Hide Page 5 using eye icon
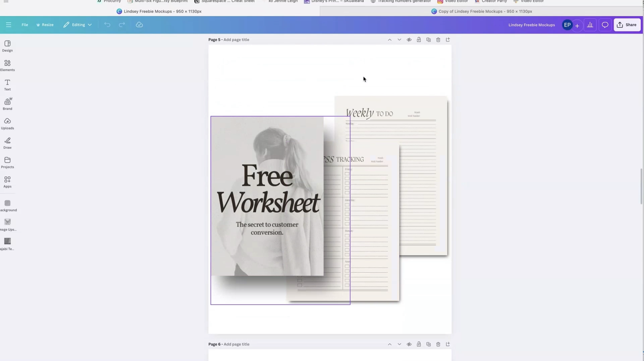This screenshot has height=361, width=644. coord(409,40)
